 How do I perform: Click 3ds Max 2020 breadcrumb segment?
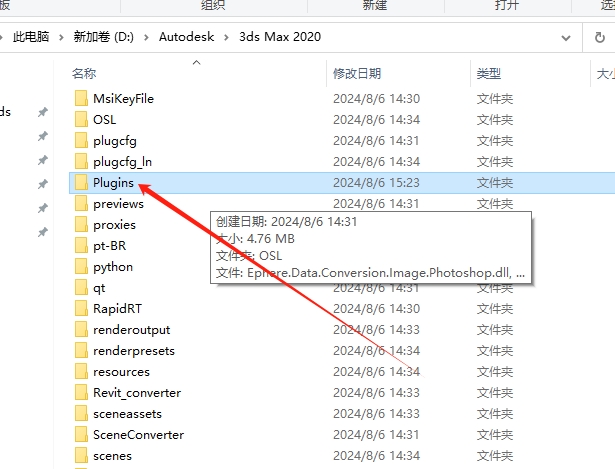pyautogui.click(x=280, y=37)
